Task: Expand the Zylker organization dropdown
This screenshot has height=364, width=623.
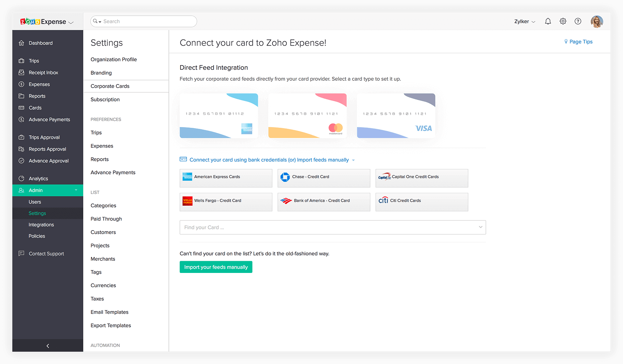Action: tap(524, 21)
